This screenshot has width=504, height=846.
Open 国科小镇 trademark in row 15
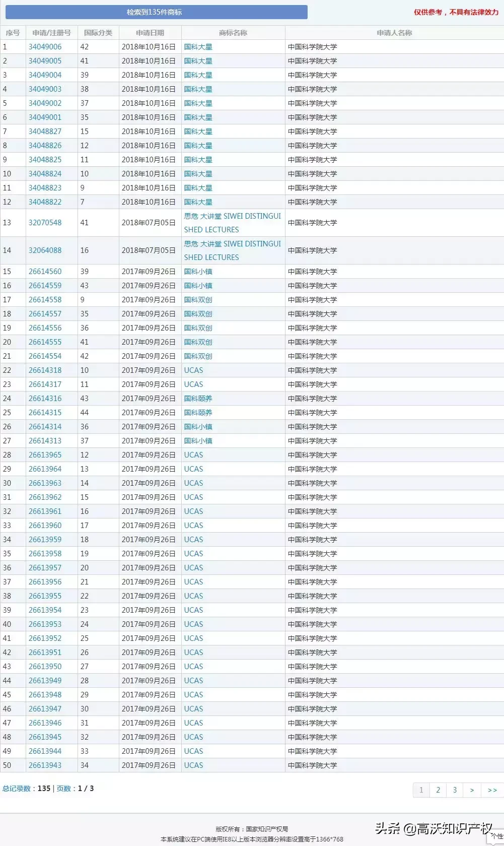point(198,272)
